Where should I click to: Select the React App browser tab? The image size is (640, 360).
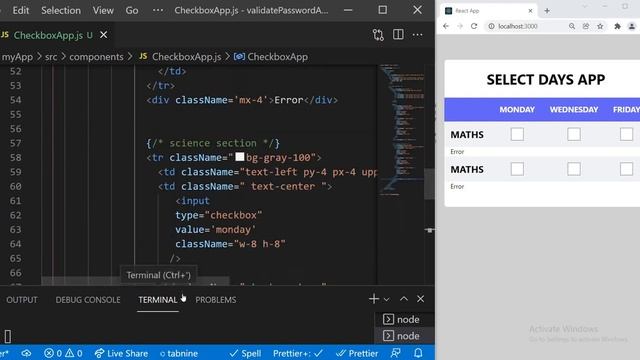pyautogui.click(x=489, y=11)
